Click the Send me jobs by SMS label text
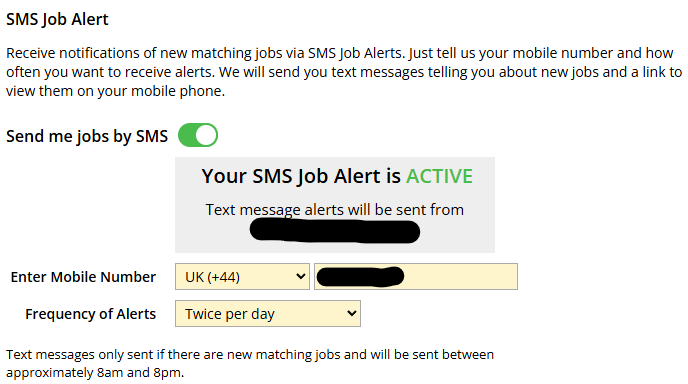The height and width of the screenshot is (384, 688). 87,136
